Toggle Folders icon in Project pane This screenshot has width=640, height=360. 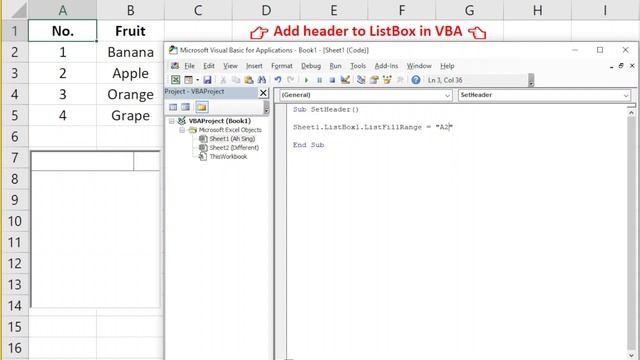click(x=202, y=107)
